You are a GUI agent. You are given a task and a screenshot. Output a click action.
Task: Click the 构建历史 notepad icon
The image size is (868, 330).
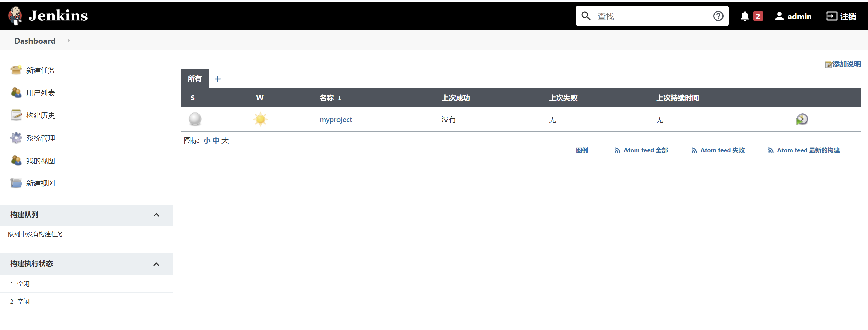click(16, 115)
